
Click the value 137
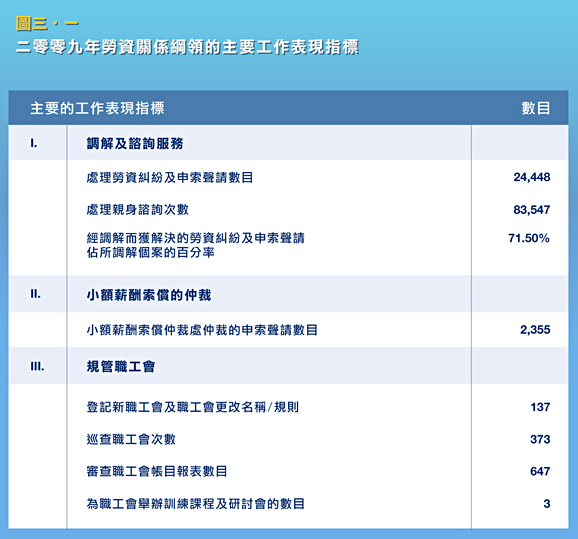coord(540,407)
